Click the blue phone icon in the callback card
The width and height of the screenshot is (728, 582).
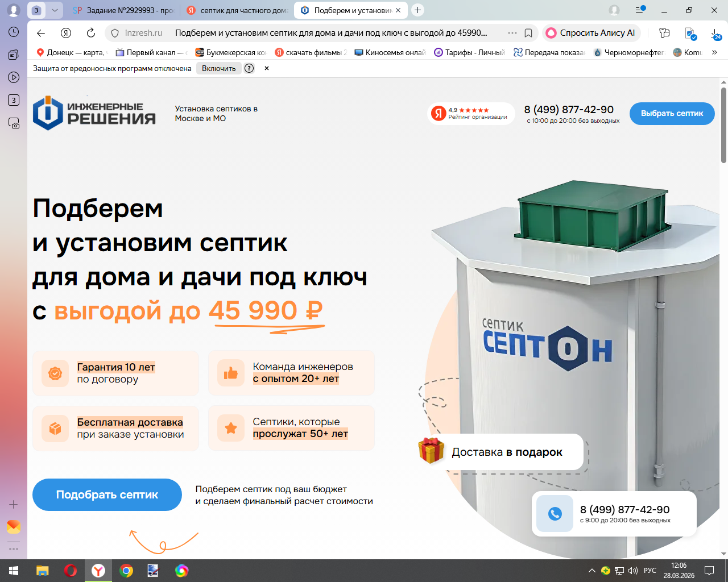click(x=555, y=514)
